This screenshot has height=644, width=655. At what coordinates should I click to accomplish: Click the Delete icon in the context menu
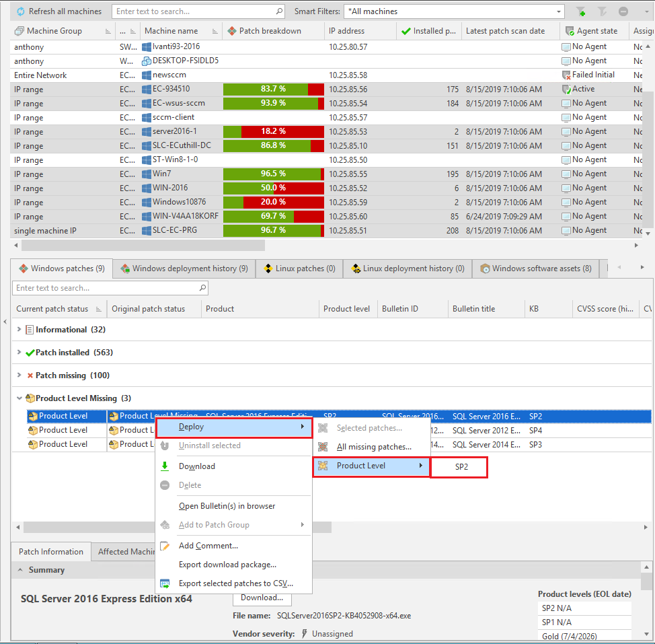(x=163, y=485)
